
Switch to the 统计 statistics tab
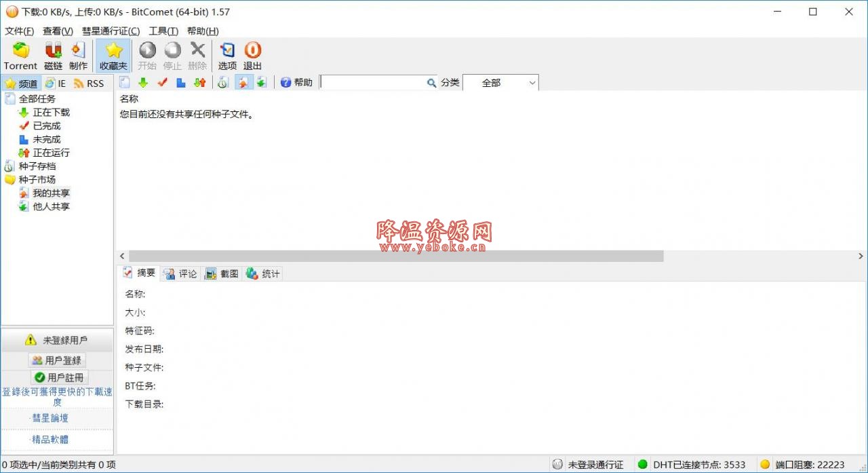click(263, 273)
